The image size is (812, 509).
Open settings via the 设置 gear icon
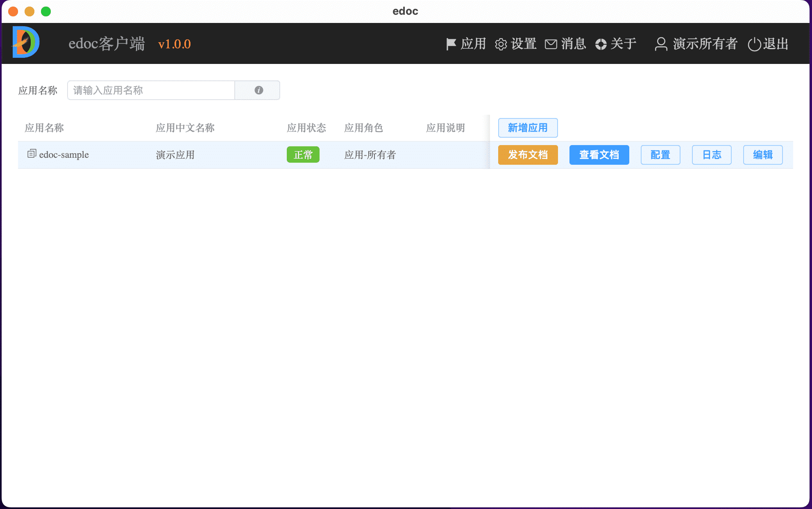515,44
